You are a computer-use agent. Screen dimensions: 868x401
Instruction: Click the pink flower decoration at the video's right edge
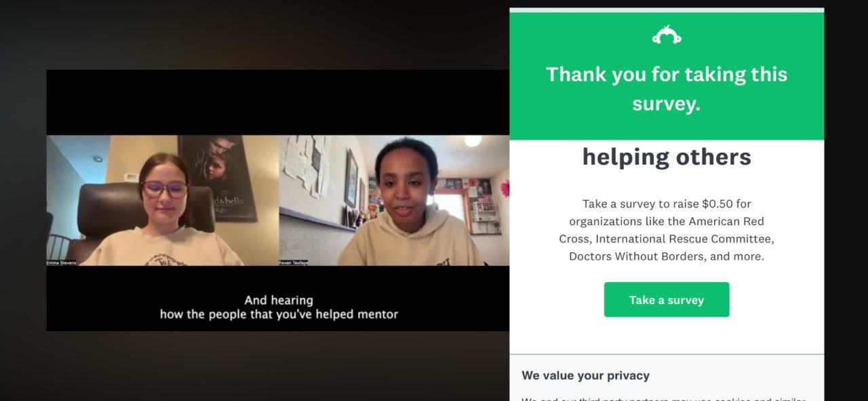pos(505,188)
